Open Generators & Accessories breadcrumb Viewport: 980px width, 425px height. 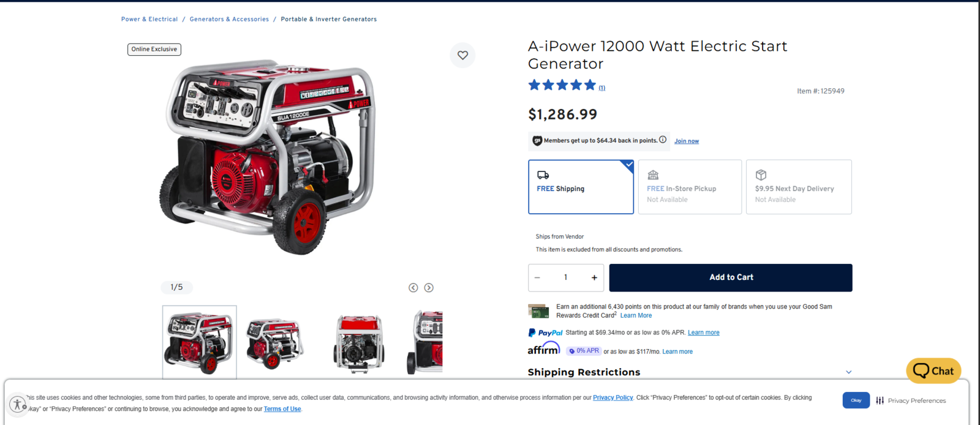(x=229, y=19)
